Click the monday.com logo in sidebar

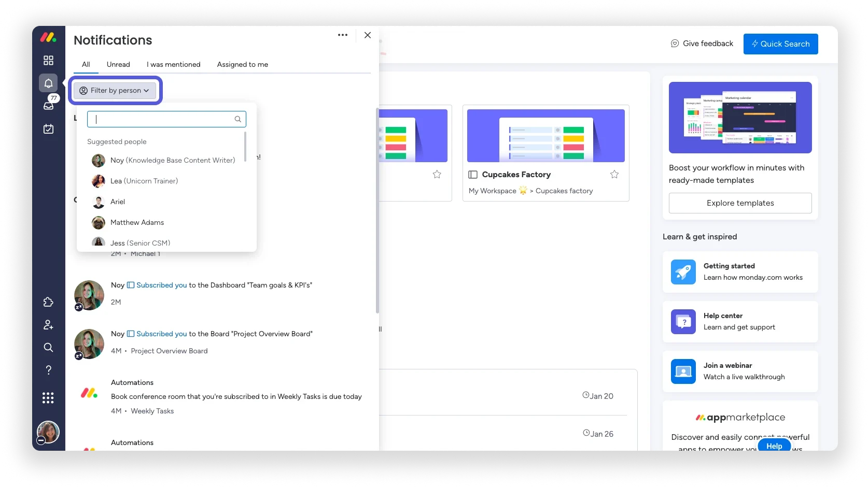pyautogui.click(x=48, y=37)
